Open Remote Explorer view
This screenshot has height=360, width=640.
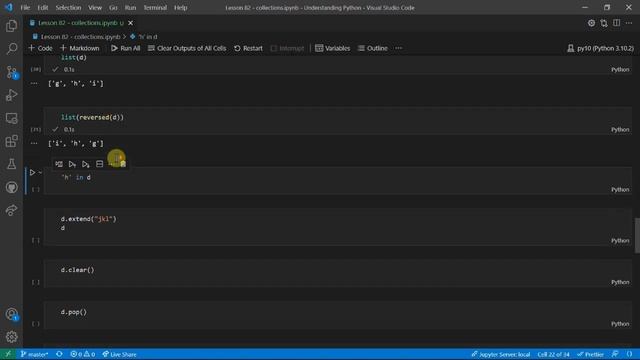(11, 118)
